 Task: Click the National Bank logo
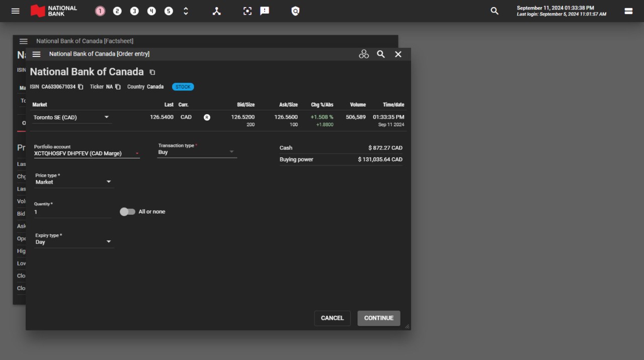click(54, 11)
